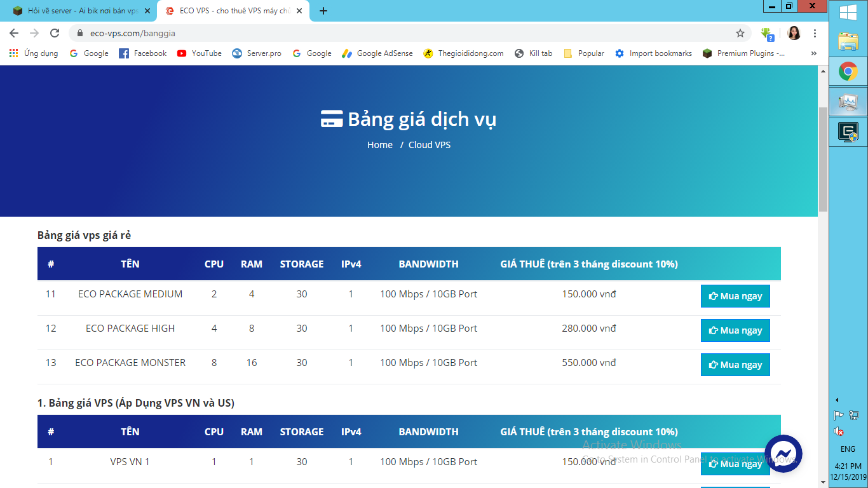This screenshot has height=488, width=868.
Task: Open the Google bookmark beside Facebook
Action: tap(89, 53)
